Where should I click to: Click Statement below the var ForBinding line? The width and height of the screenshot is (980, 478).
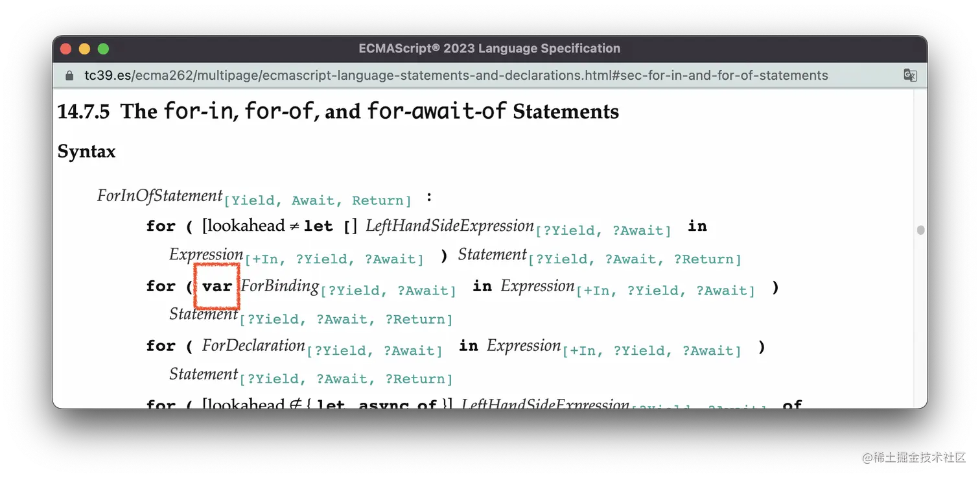coord(204,314)
